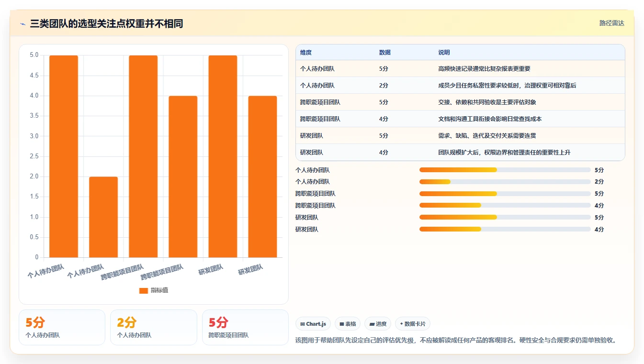Click the lightning icon beside the page title
Image resolution: width=644 pixels, height=364 pixels.
pos(23,23)
